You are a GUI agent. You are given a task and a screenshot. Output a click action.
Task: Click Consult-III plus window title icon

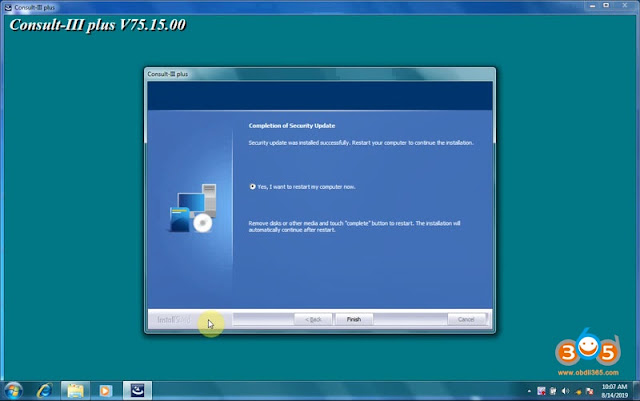tap(8, 7)
